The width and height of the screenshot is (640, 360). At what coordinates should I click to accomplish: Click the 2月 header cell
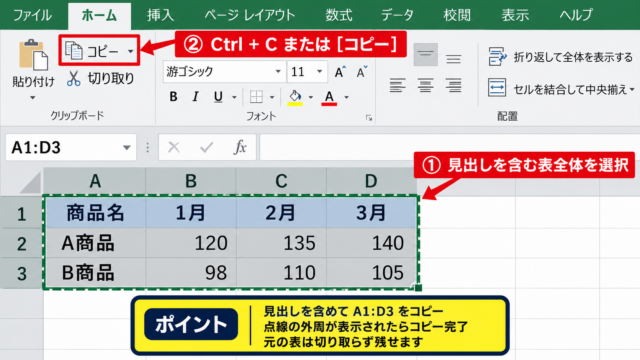point(281,213)
